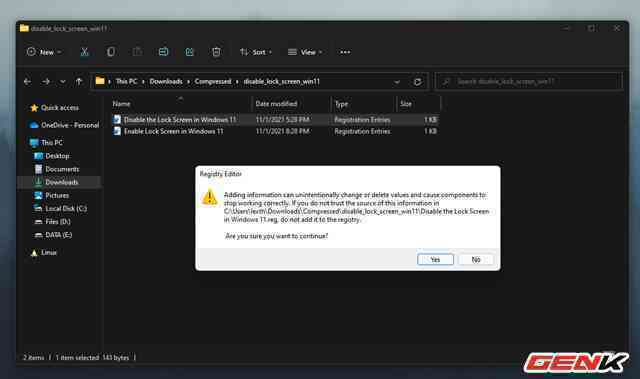Click the Delete trash icon
640x379 pixels.
(216, 52)
